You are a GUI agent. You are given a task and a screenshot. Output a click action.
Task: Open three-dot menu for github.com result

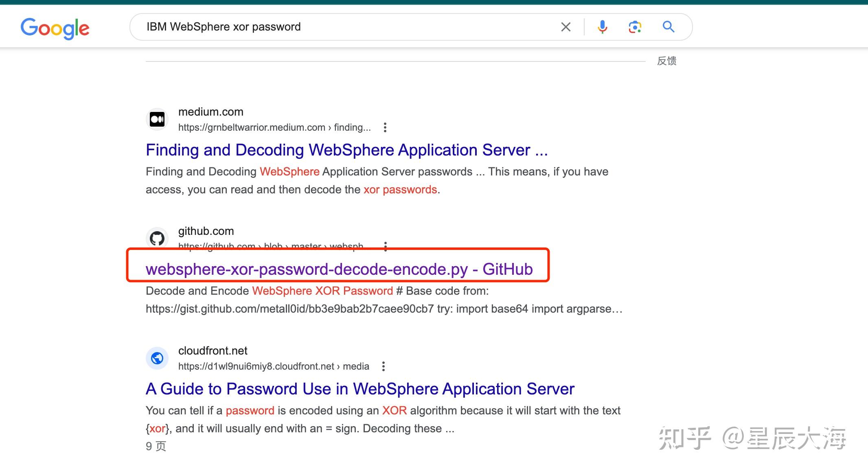click(x=385, y=246)
